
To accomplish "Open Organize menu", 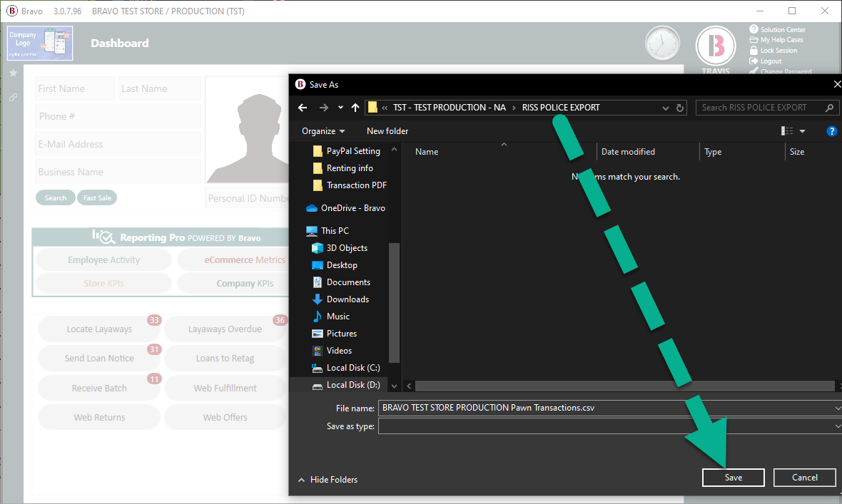I will point(323,131).
